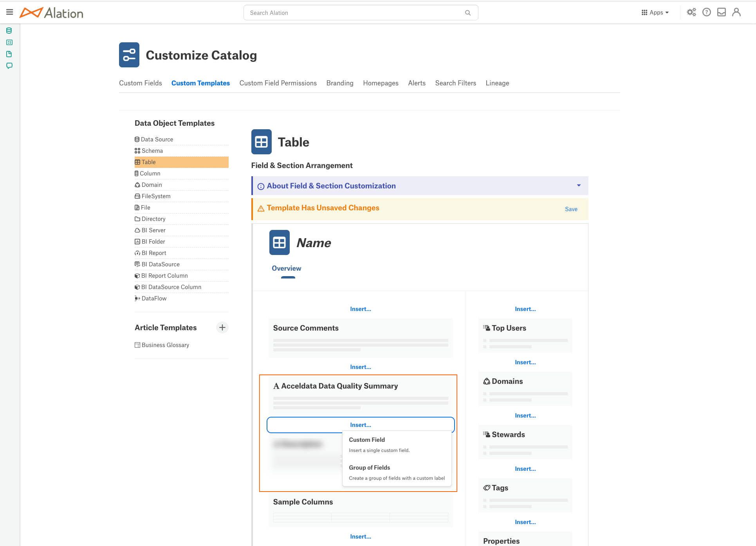Open the articles sidebar icon
The height and width of the screenshot is (546, 756).
(x=9, y=54)
